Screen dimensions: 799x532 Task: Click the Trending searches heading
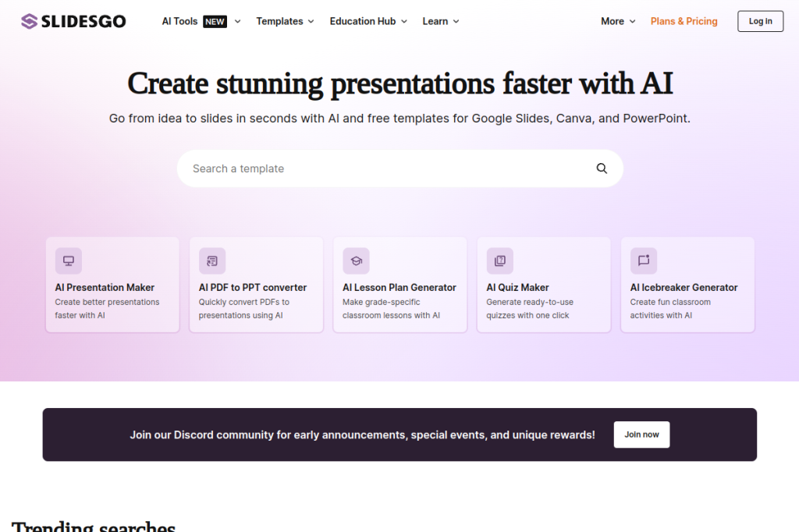click(x=94, y=526)
